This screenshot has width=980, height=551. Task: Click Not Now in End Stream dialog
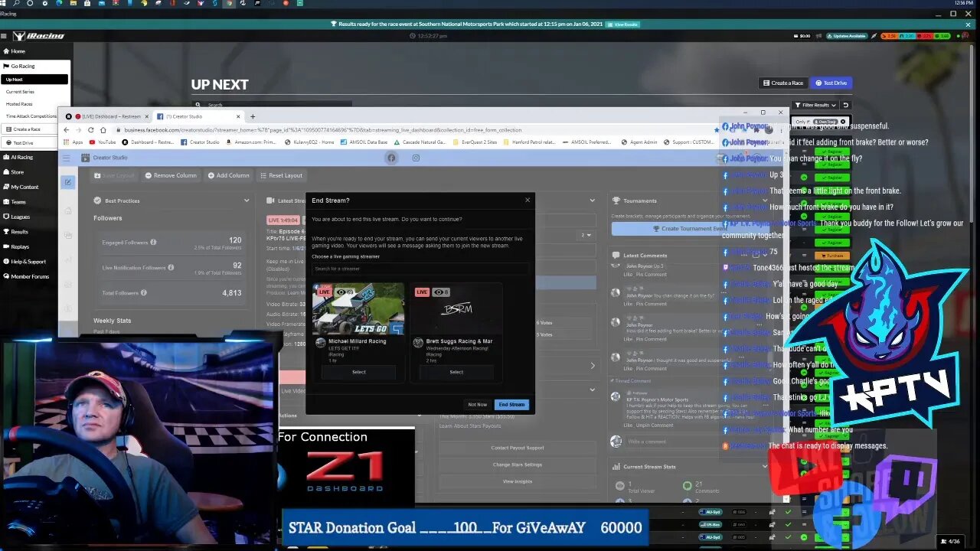[477, 404]
